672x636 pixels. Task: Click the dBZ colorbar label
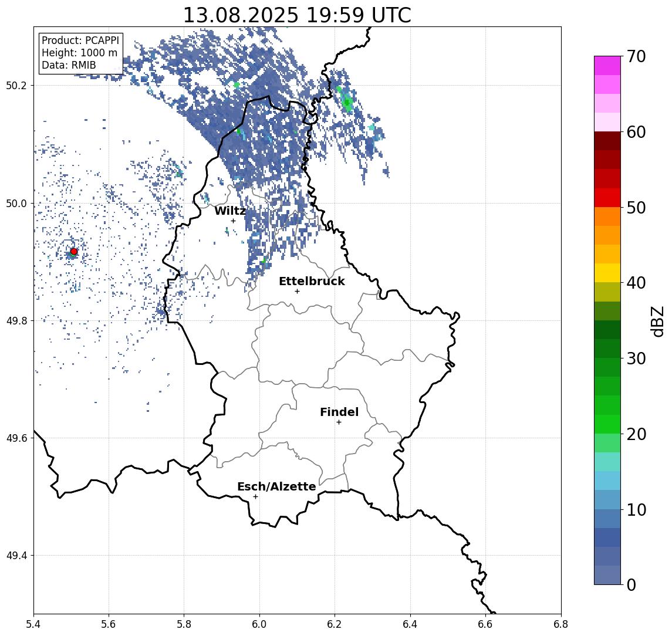tap(657, 322)
